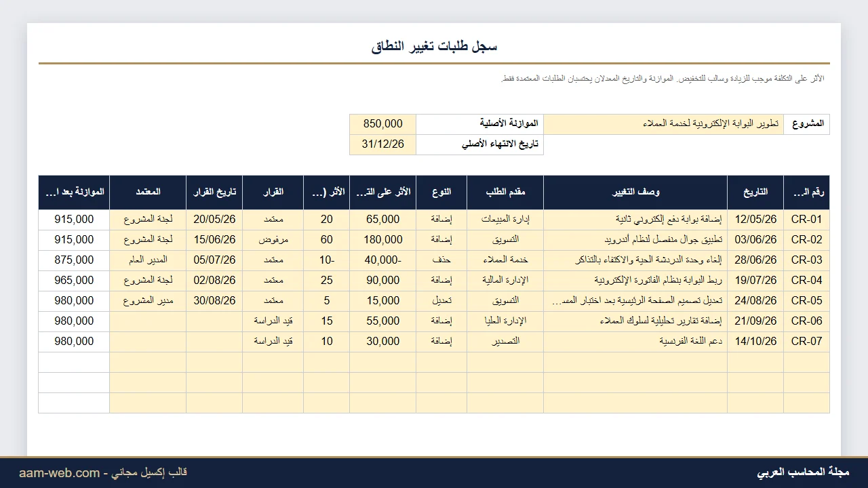Select the cost impact value 180,000
Image resolution: width=868 pixels, height=488 pixels.
point(382,240)
